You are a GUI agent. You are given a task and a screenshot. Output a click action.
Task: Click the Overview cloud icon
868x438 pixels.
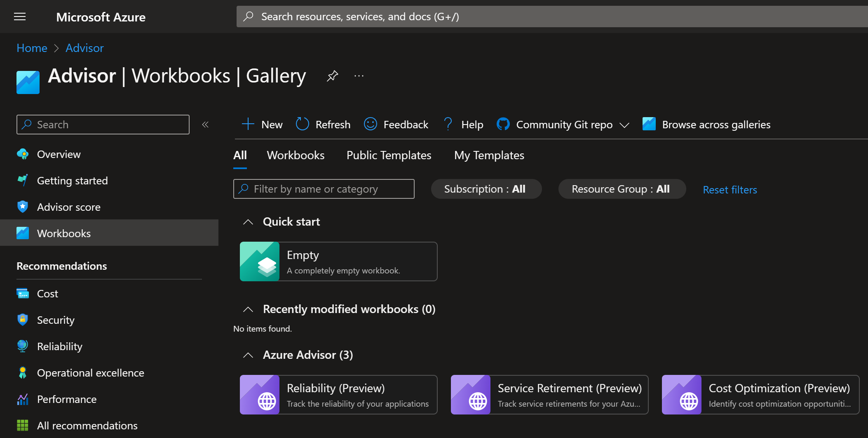23,154
